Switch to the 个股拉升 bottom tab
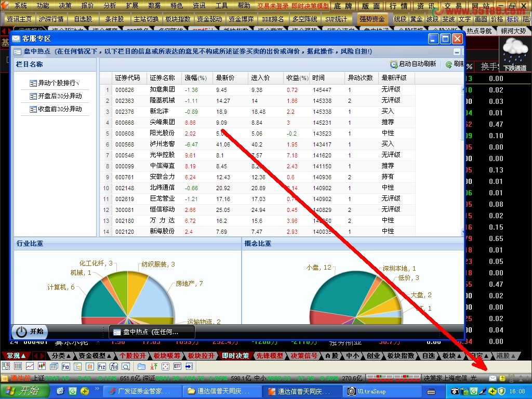 [132, 355]
